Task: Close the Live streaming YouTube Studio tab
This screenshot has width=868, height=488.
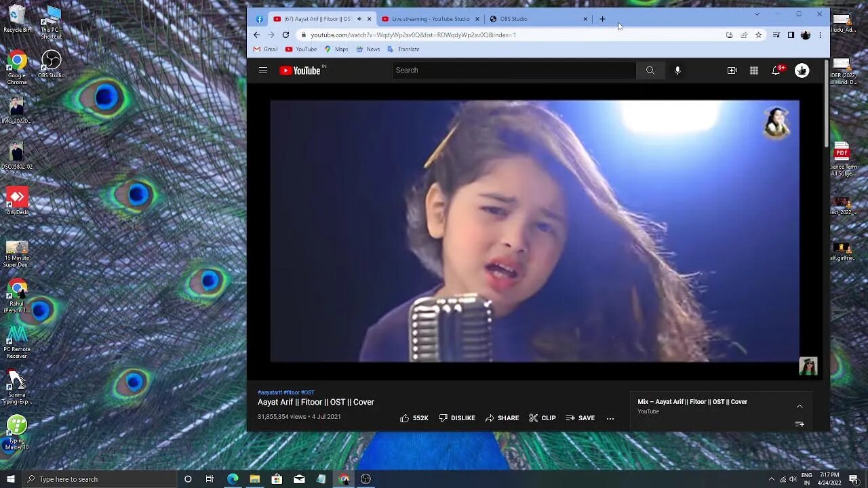Action: [477, 19]
